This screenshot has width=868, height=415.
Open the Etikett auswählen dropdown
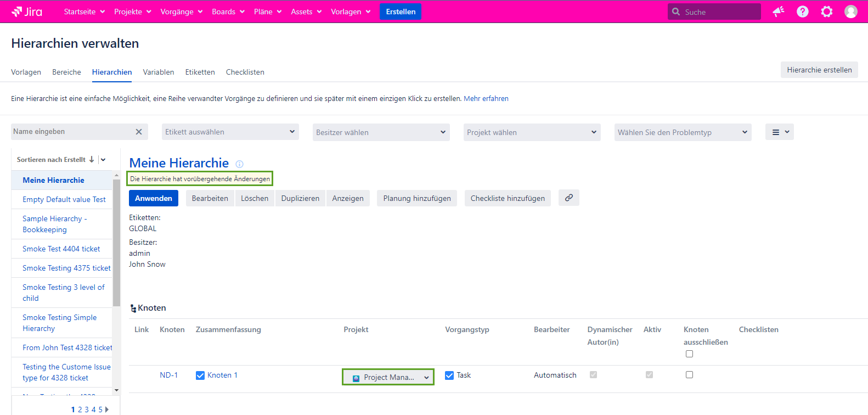point(230,132)
